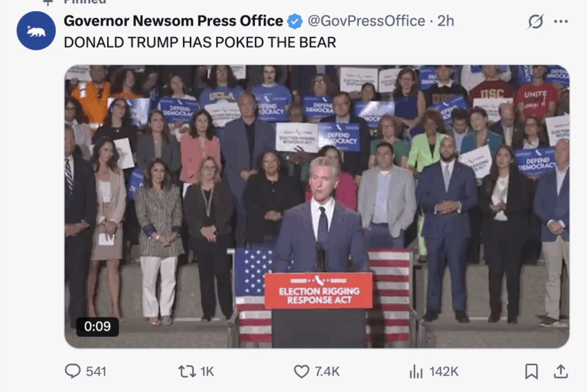This screenshot has height=392, width=587.
Task: Bookmark this post
Action: [x=531, y=371]
